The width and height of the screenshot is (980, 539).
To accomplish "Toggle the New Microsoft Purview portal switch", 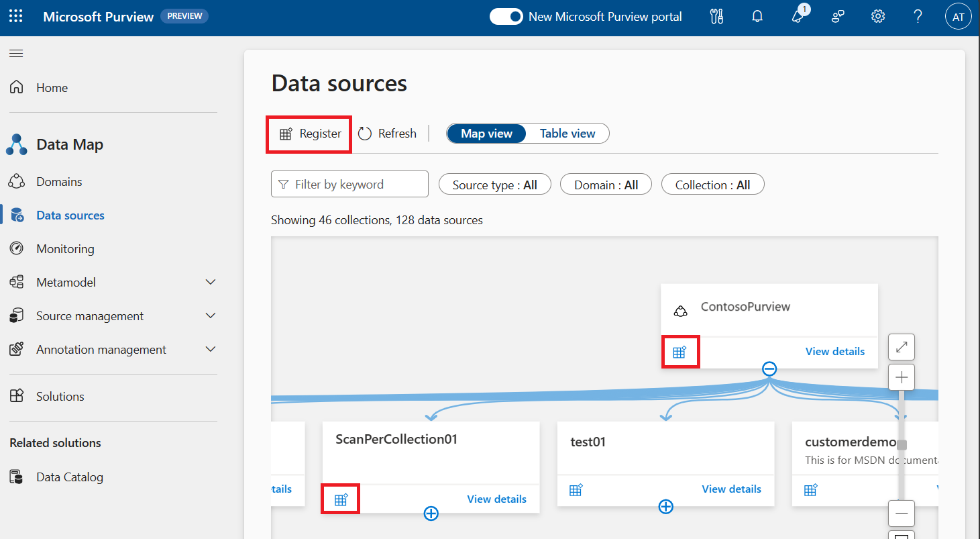I will [x=506, y=17].
